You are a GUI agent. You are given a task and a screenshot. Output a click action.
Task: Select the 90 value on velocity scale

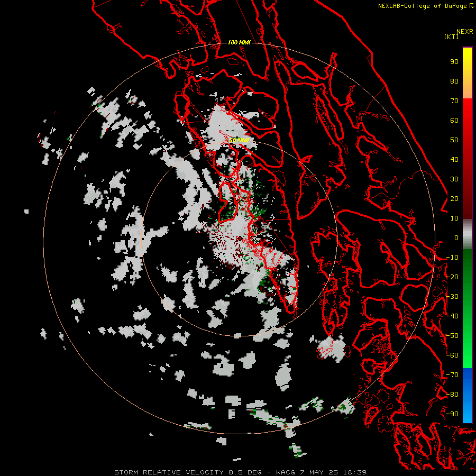(x=454, y=62)
